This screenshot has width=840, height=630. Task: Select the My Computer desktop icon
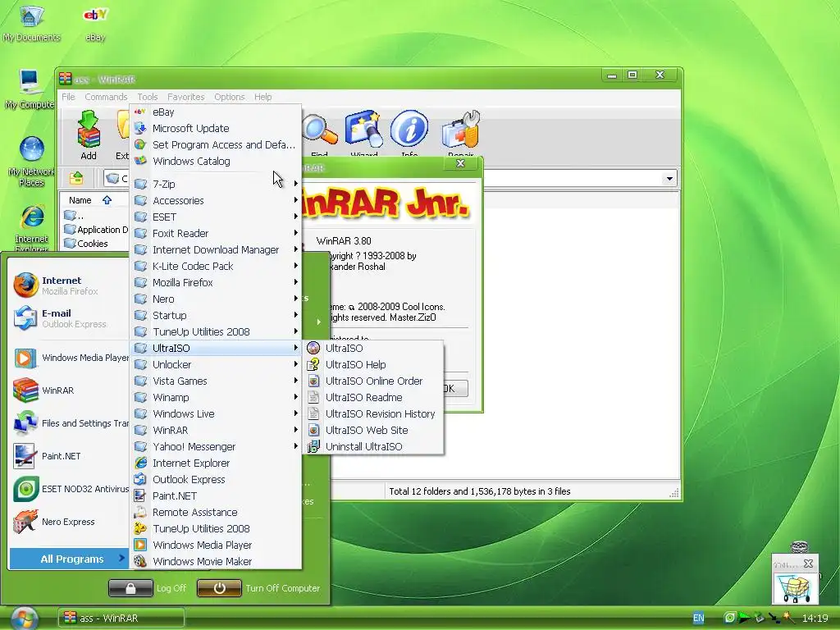point(29,89)
